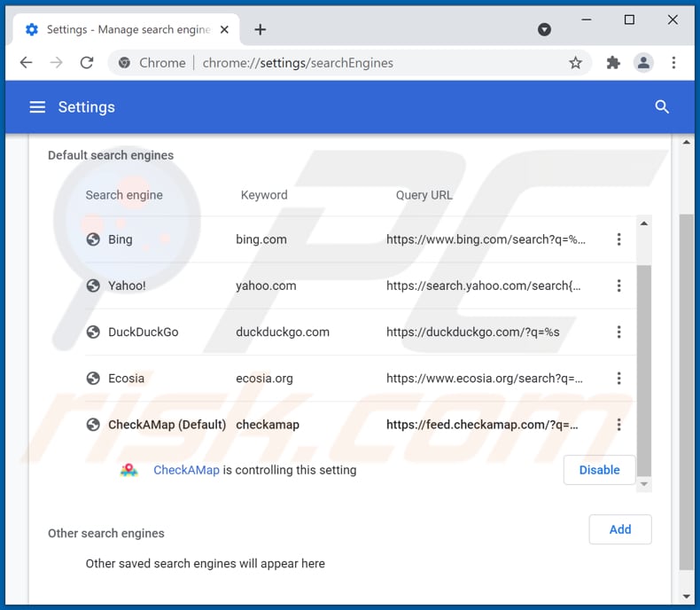
Task: Click the feed.checkamap.com query URL
Action: click(482, 425)
